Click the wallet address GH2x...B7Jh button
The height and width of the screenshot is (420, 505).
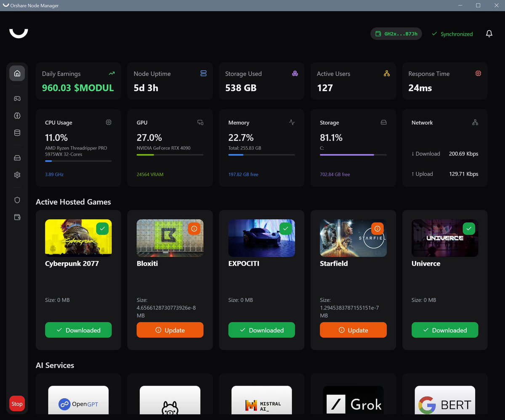[x=396, y=34]
